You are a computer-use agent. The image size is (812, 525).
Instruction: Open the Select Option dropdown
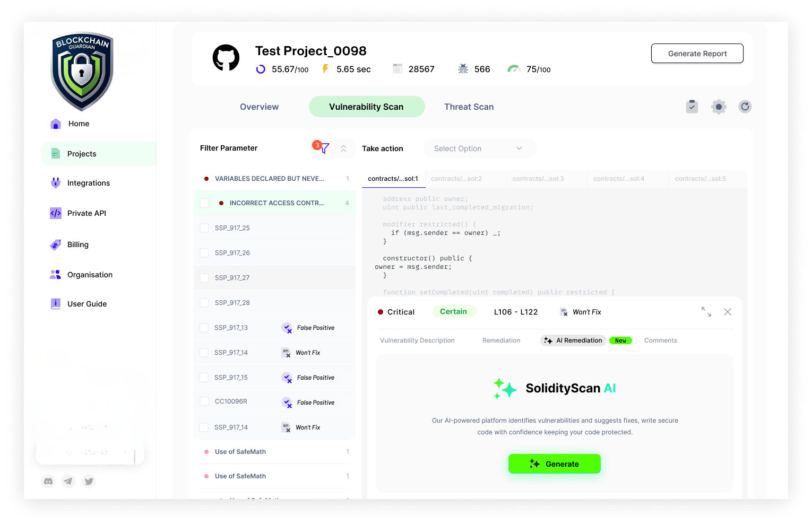pos(479,148)
